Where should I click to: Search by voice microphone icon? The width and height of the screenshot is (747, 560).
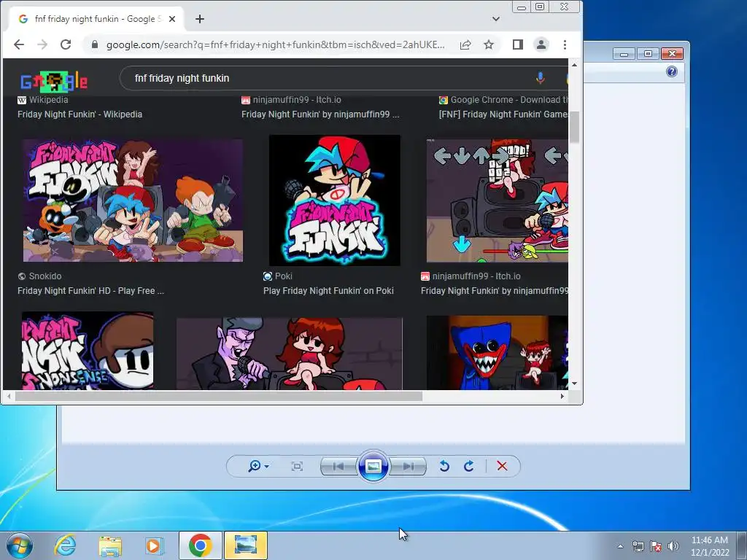point(540,78)
